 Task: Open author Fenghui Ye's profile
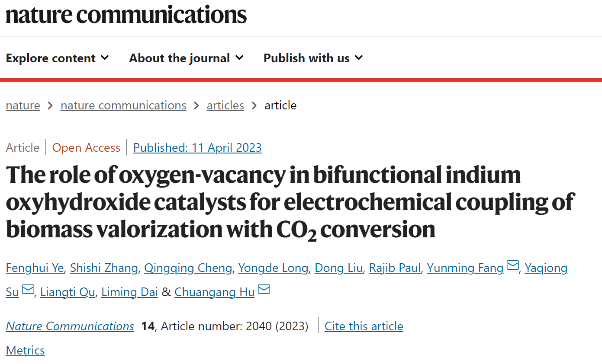pos(35,268)
